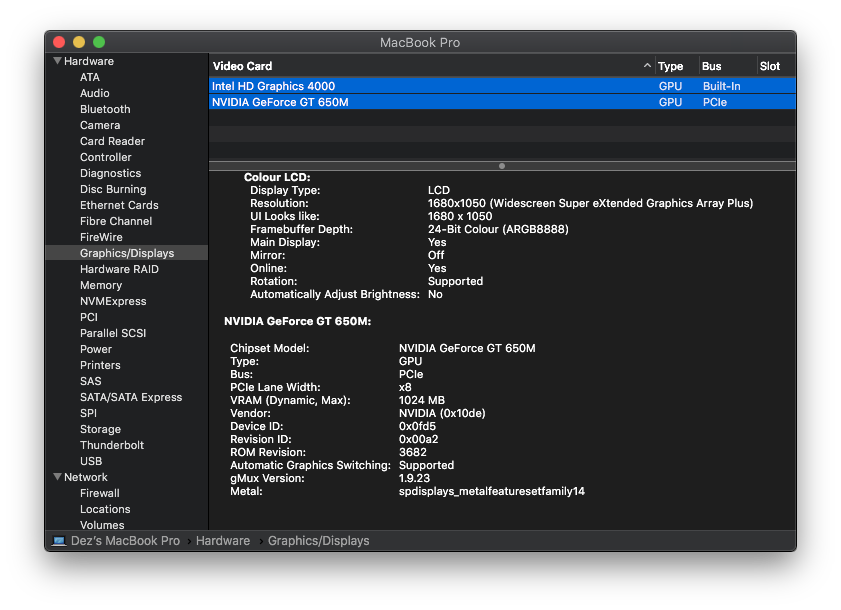Select Controller in the sidebar
841x610 pixels.
(x=106, y=158)
